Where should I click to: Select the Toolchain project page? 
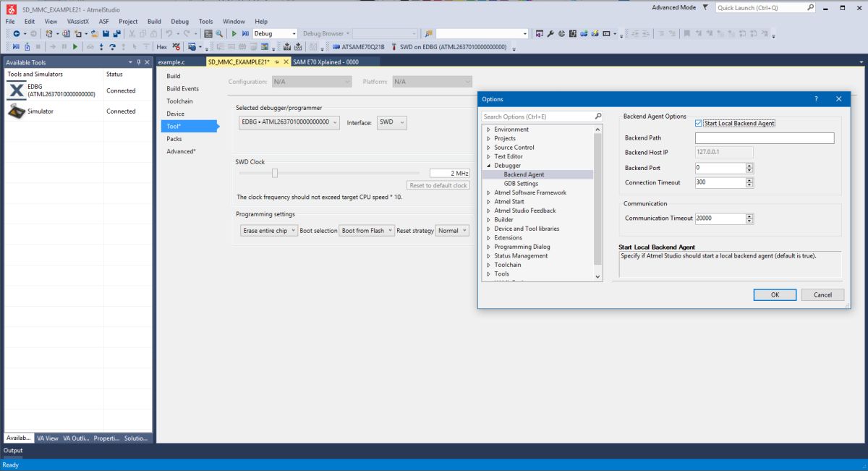click(179, 101)
